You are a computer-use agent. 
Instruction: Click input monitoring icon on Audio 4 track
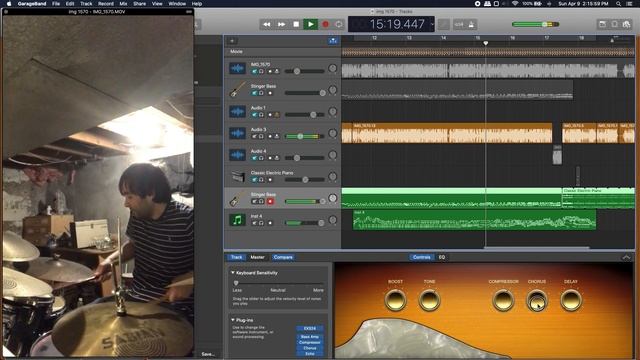click(x=277, y=158)
